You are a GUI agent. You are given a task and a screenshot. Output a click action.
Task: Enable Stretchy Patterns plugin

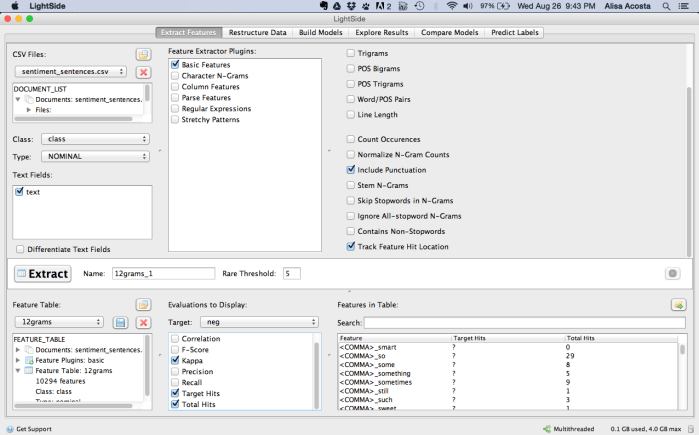(x=175, y=119)
